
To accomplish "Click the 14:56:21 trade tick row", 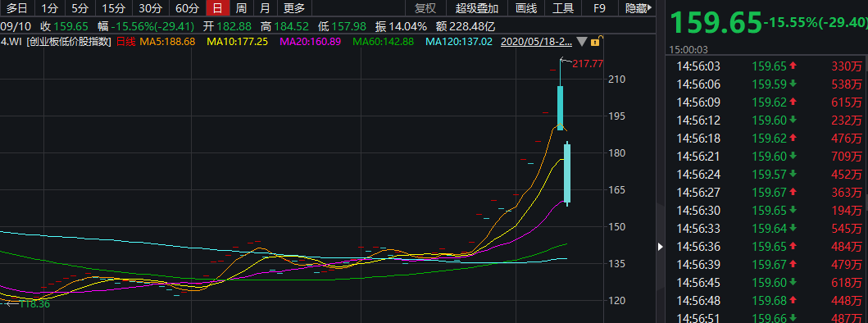I will click(766, 157).
